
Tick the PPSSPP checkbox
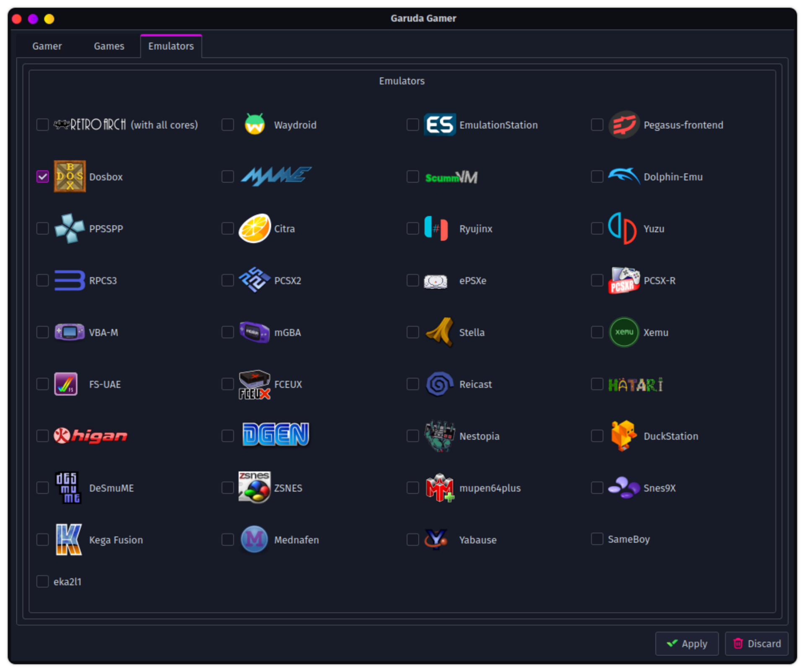coord(42,228)
